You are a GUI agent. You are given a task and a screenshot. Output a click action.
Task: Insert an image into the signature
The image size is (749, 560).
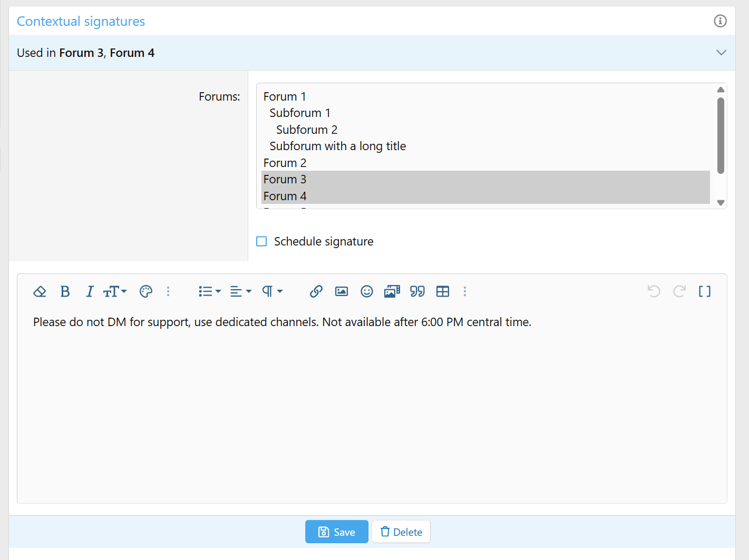342,291
